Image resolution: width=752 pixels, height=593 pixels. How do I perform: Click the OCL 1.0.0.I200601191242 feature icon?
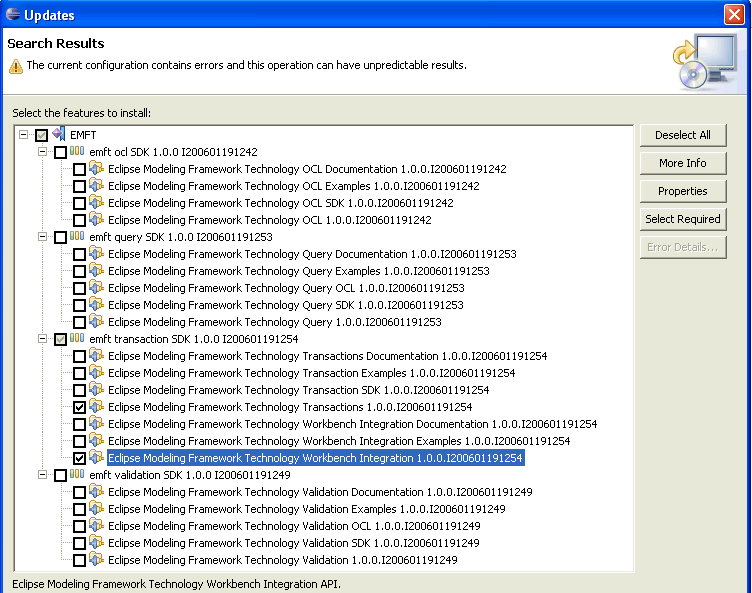[96, 219]
